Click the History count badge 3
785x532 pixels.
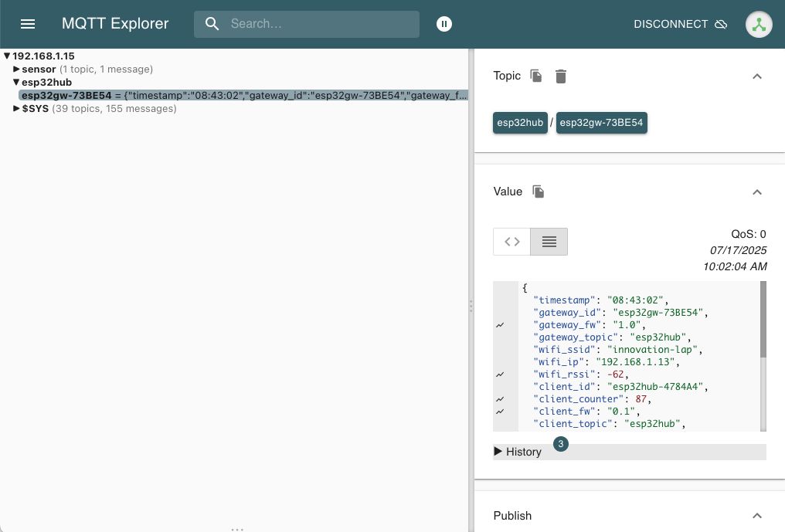click(561, 443)
